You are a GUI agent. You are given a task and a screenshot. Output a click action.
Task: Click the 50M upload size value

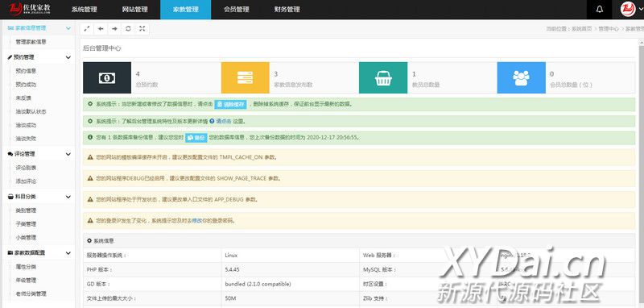click(231, 298)
